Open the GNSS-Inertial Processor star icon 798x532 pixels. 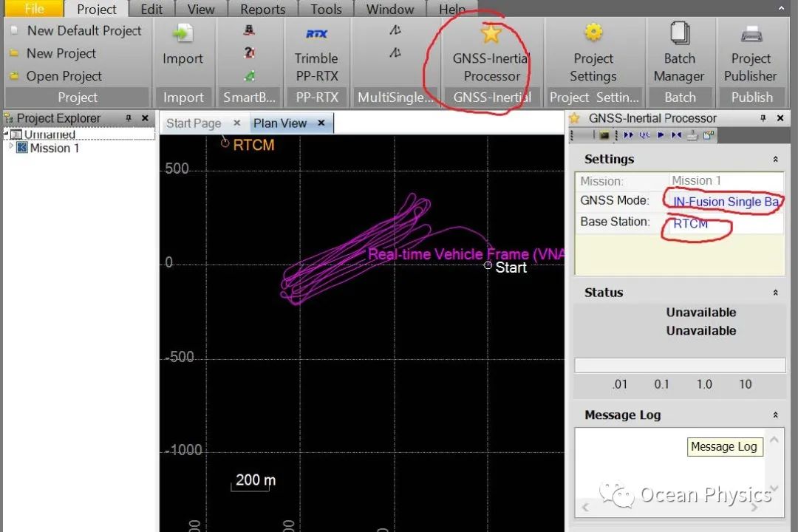pos(491,34)
